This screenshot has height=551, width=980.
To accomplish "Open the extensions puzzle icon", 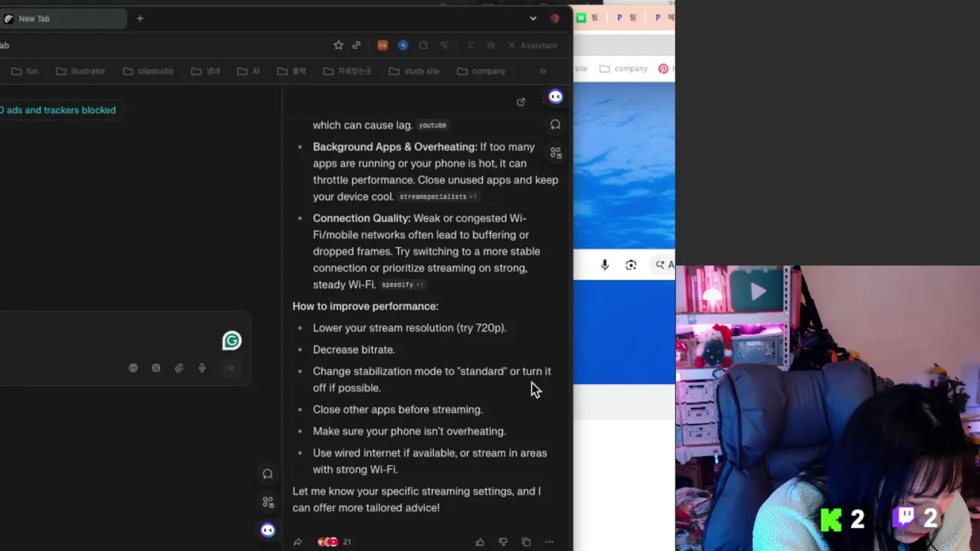I will click(x=423, y=45).
